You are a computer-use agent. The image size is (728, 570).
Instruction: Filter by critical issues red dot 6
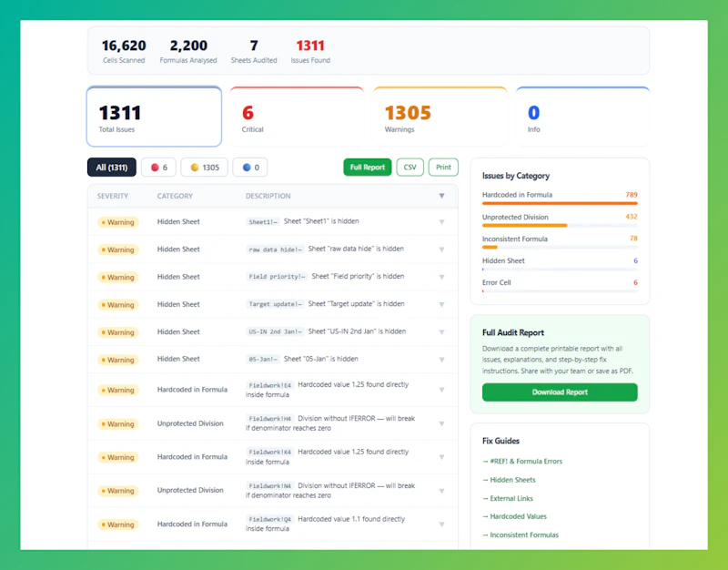158,168
